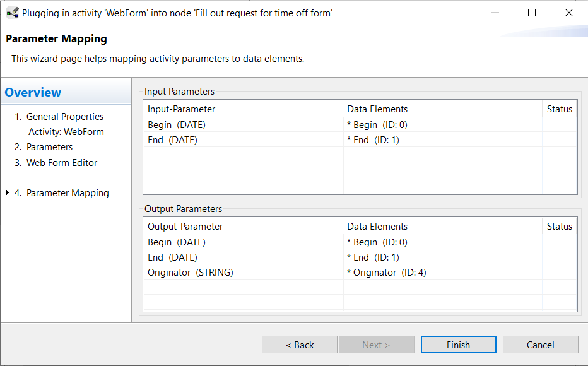The image size is (588, 366).
Task: Maximize the wizard window
Action: click(532, 13)
